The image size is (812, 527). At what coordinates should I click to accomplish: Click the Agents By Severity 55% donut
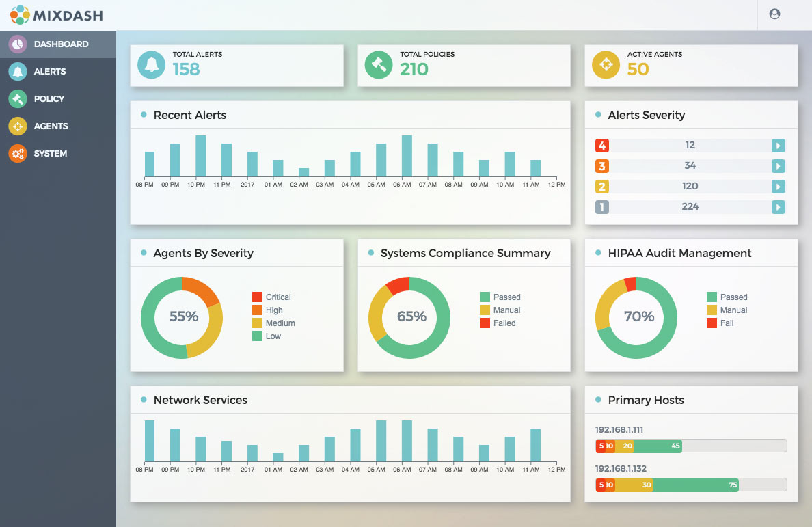[x=182, y=318]
